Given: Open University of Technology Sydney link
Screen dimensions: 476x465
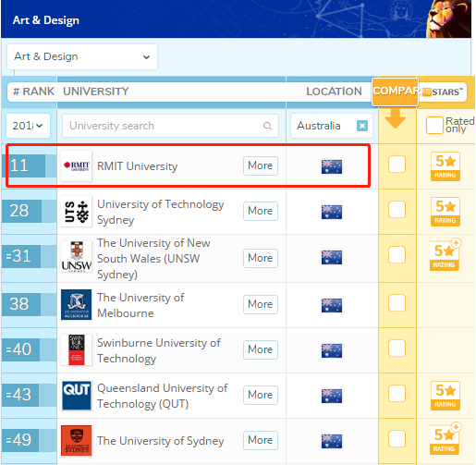Looking at the screenshot, I should pos(161,212).
